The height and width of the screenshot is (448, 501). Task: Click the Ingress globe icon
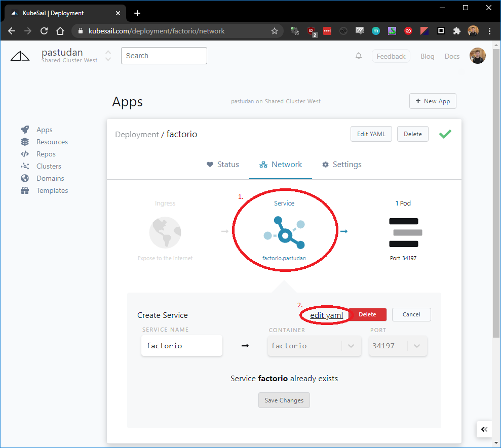(165, 232)
